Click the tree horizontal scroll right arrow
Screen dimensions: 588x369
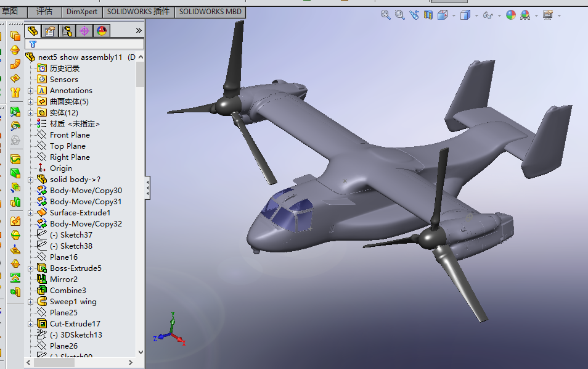coord(131,363)
